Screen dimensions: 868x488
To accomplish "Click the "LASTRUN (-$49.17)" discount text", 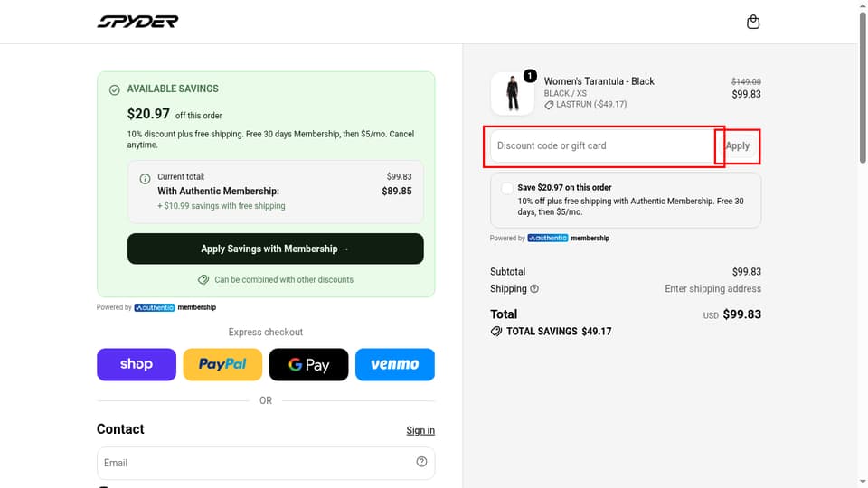I will [591, 105].
